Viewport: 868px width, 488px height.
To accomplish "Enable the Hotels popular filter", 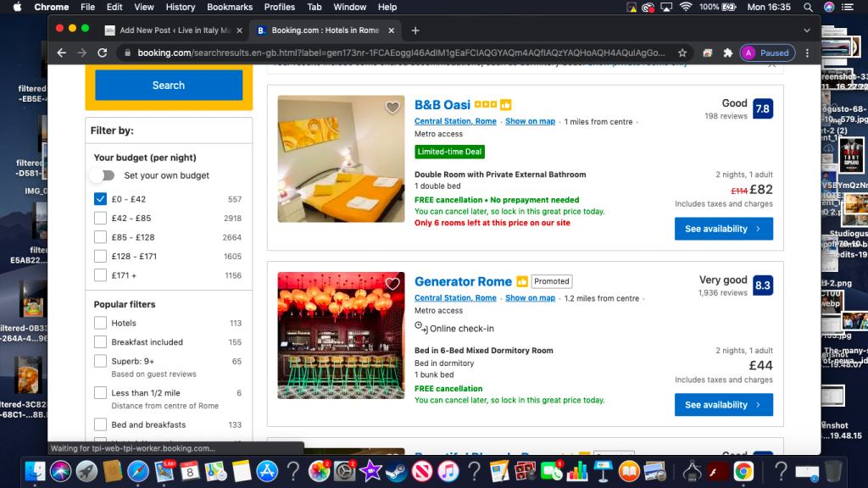I will pos(100,323).
